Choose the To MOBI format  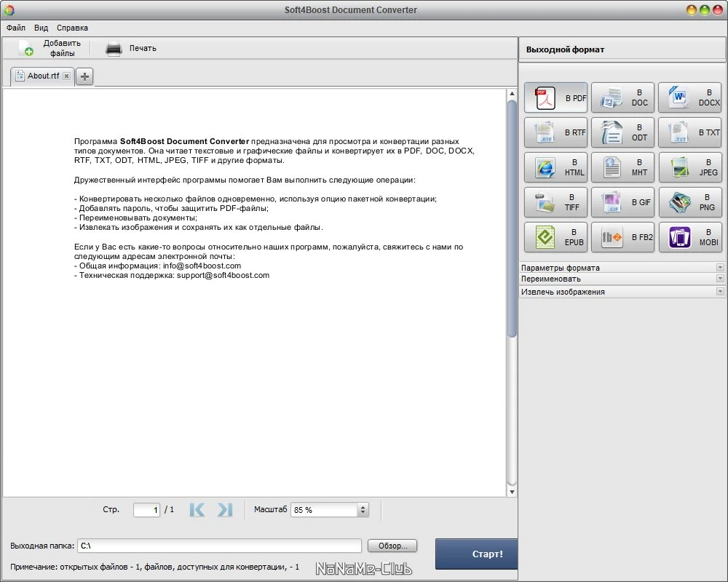tap(690, 236)
